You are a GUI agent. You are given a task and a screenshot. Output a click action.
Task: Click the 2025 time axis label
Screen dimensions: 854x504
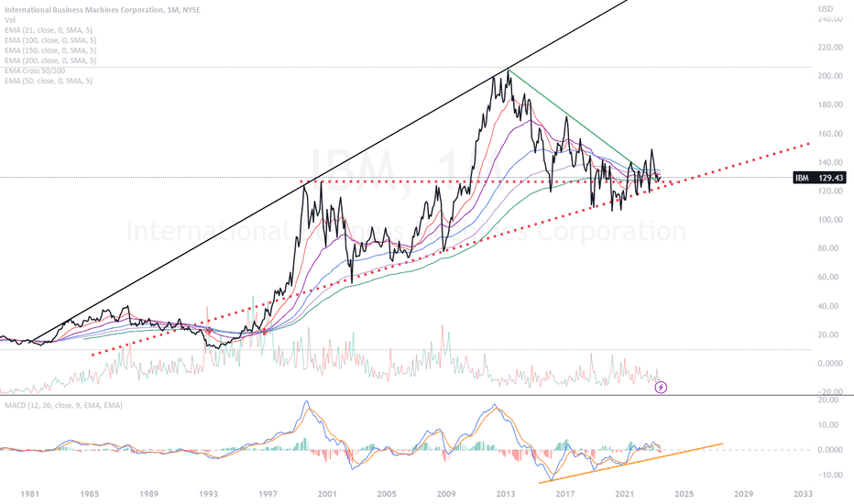pos(684,494)
